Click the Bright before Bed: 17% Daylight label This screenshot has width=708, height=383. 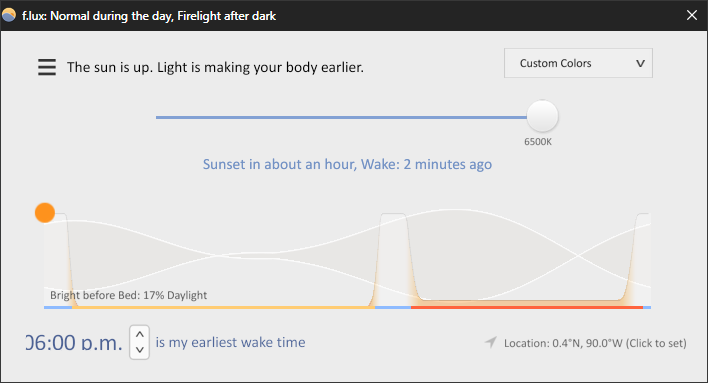(128, 295)
